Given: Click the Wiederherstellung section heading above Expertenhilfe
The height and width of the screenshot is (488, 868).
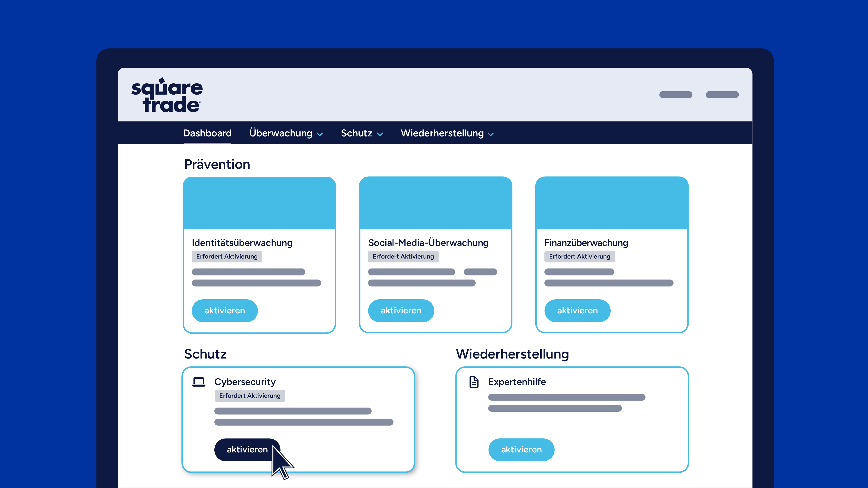Looking at the screenshot, I should [x=512, y=354].
